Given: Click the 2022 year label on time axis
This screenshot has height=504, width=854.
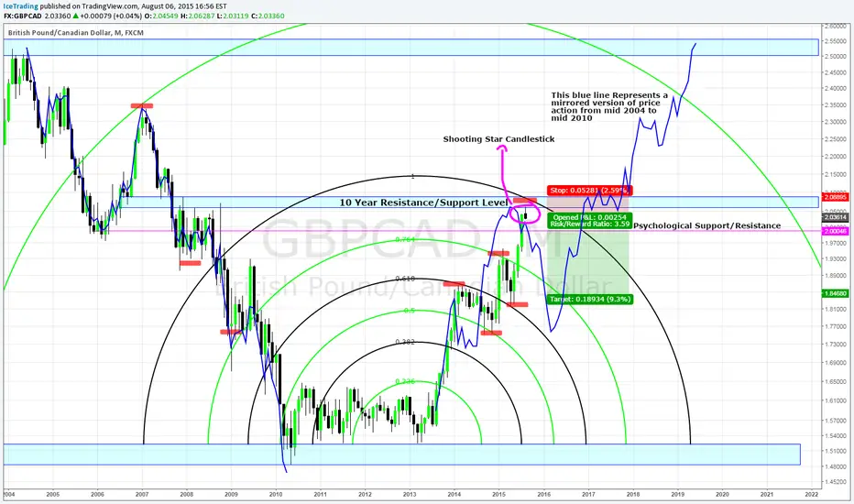Looking at the screenshot, I should coord(812,494).
